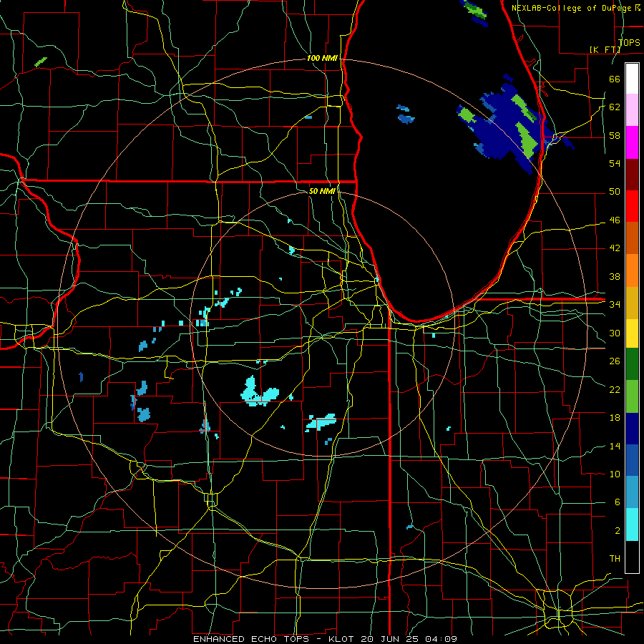Click the legend value 58
Image resolution: width=644 pixels, height=644 pixels.
coord(615,135)
